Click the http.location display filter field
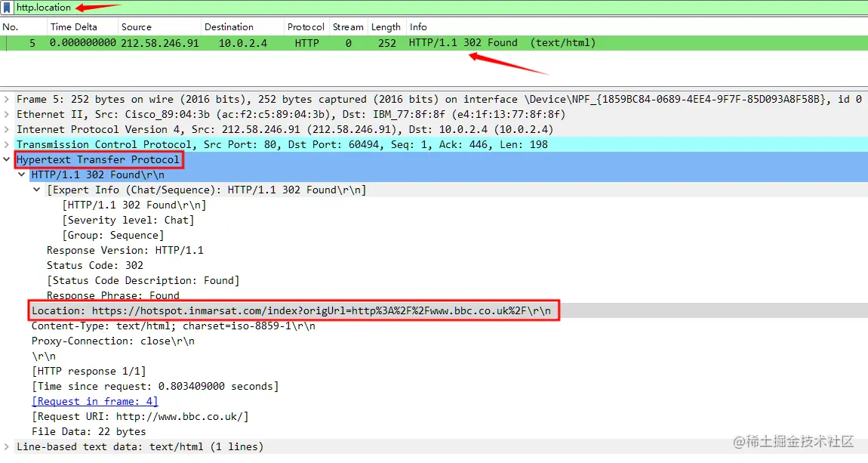The width and height of the screenshot is (868, 463). click(x=440, y=8)
